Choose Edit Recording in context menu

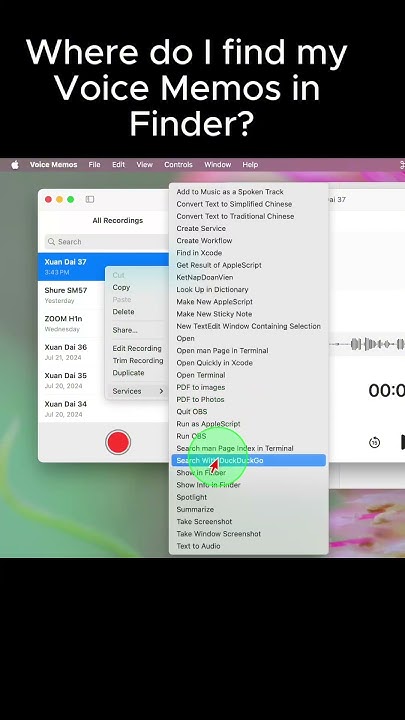point(137,349)
